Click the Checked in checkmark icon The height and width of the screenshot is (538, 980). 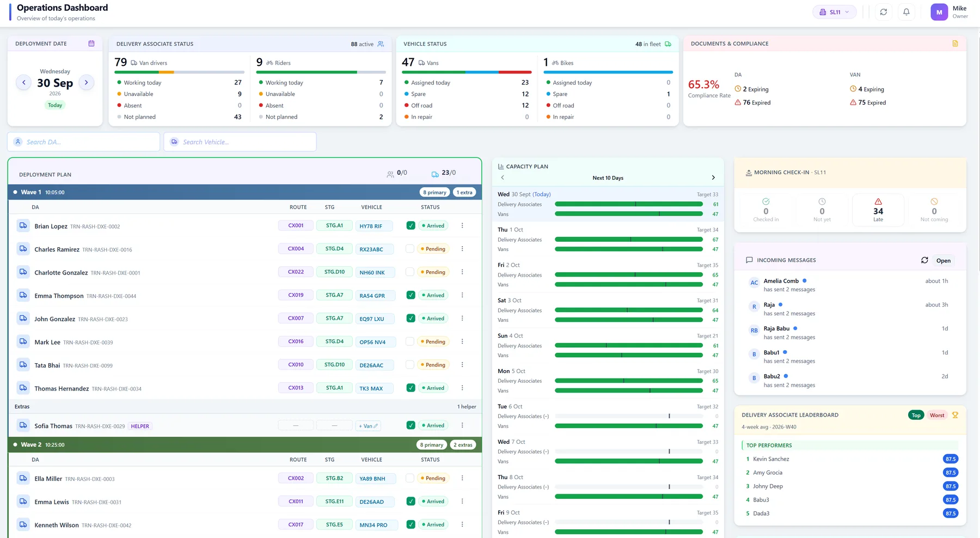pos(766,201)
